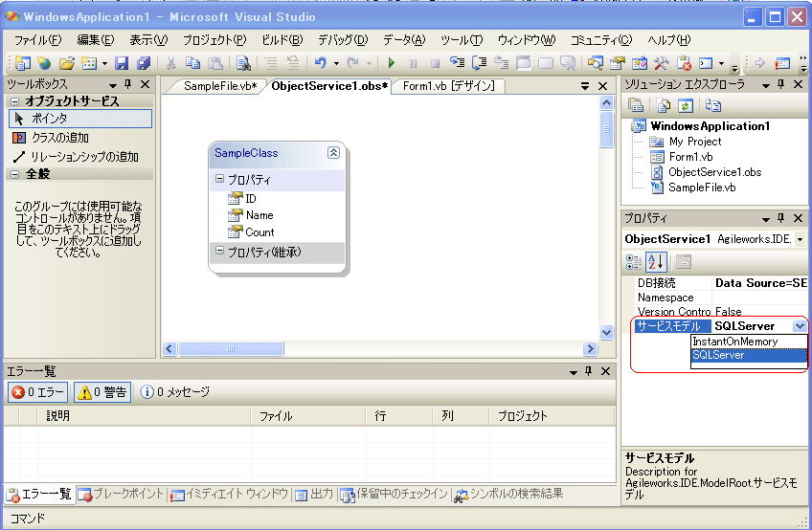Click the Copy toolbar icon

[193, 63]
